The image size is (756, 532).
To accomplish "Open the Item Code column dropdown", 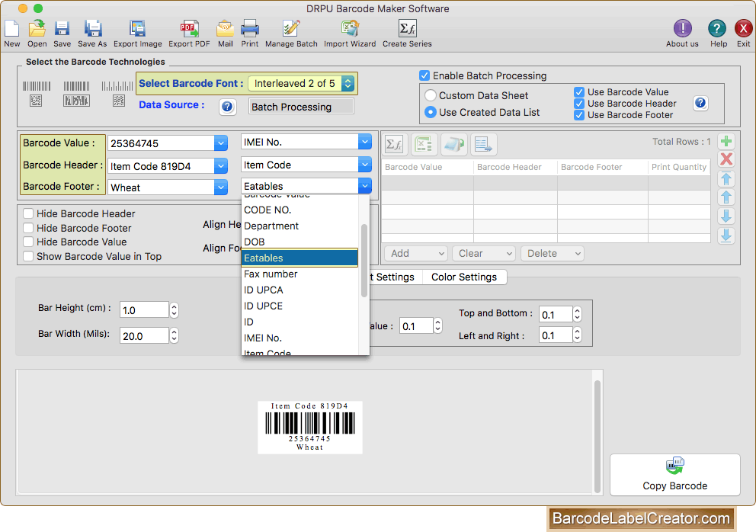I will (x=365, y=165).
